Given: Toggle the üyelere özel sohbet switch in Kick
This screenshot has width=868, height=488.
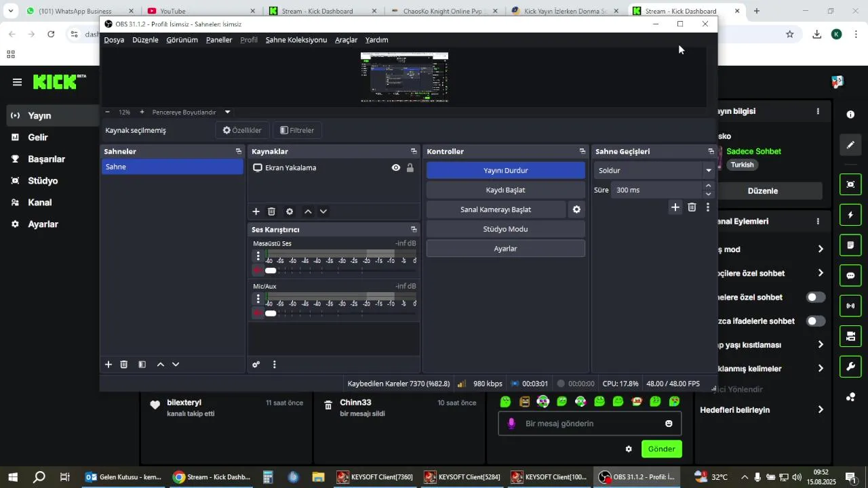Looking at the screenshot, I should pos(816,298).
